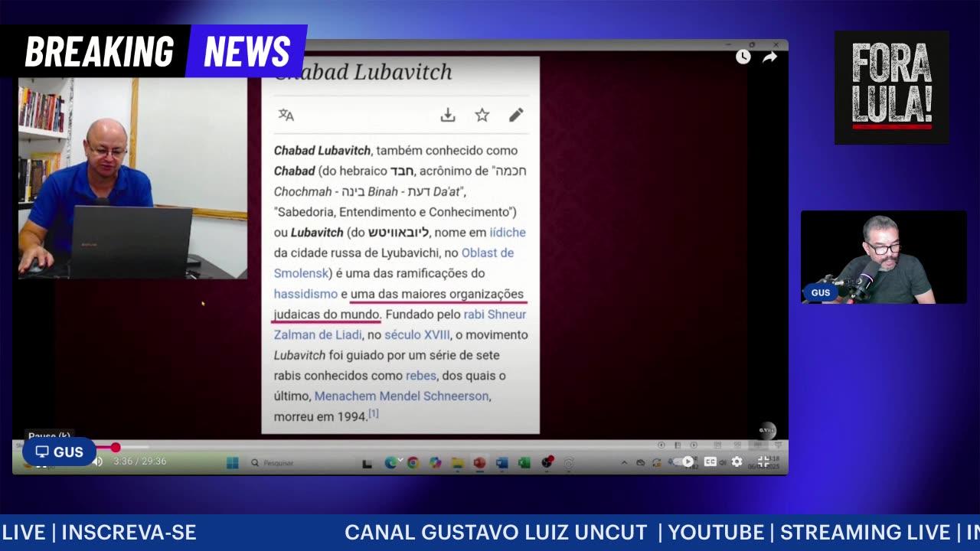Open Google Chrome from the taskbar

tap(413, 462)
